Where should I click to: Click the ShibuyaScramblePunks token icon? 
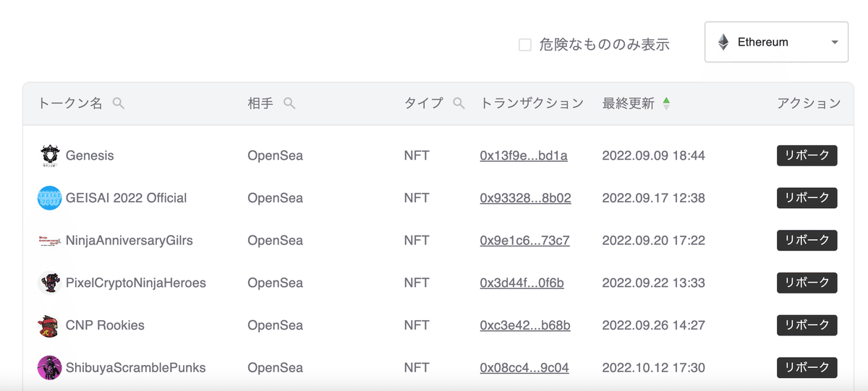[49, 368]
